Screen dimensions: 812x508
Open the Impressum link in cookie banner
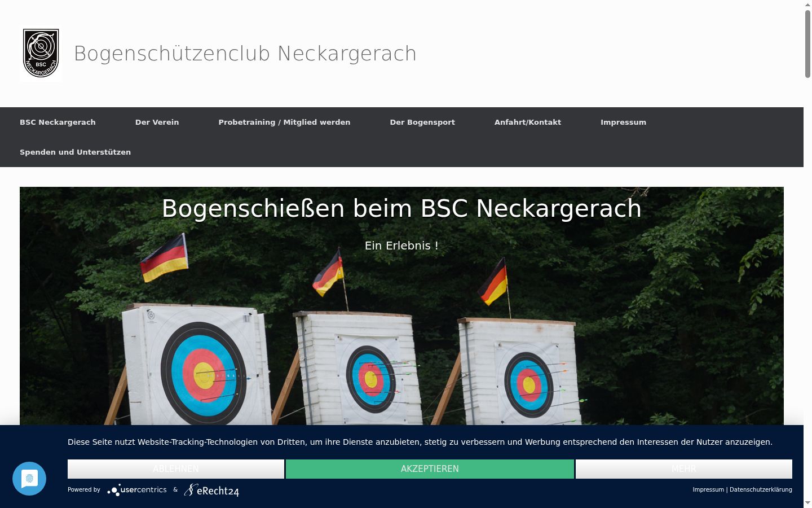pos(708,490)
